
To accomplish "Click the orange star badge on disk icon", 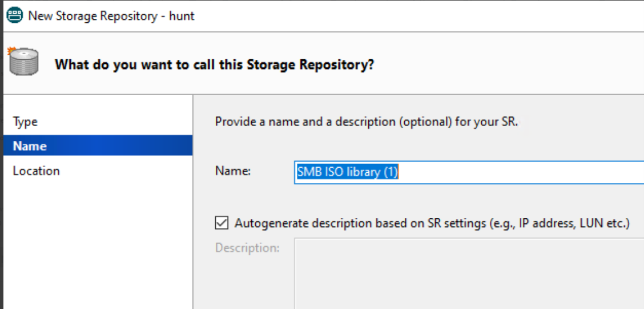I will pyautogui.click(x=11, y=52).
